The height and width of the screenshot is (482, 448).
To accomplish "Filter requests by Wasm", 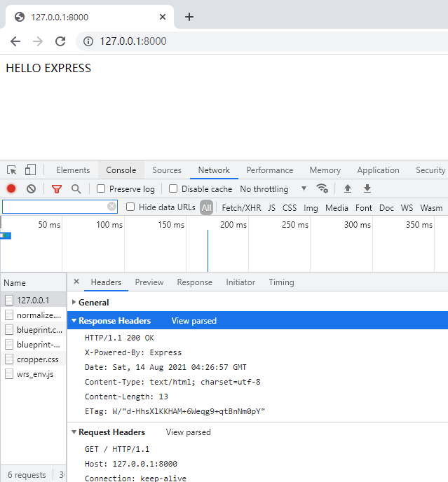I will tap(431, 208).
